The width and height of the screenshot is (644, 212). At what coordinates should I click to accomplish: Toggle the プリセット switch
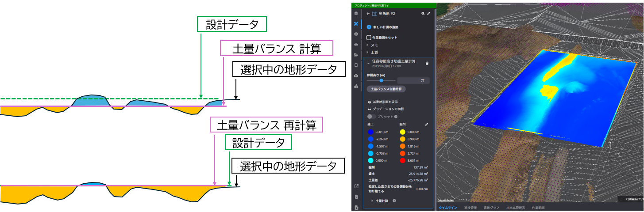tap(372, 117)
